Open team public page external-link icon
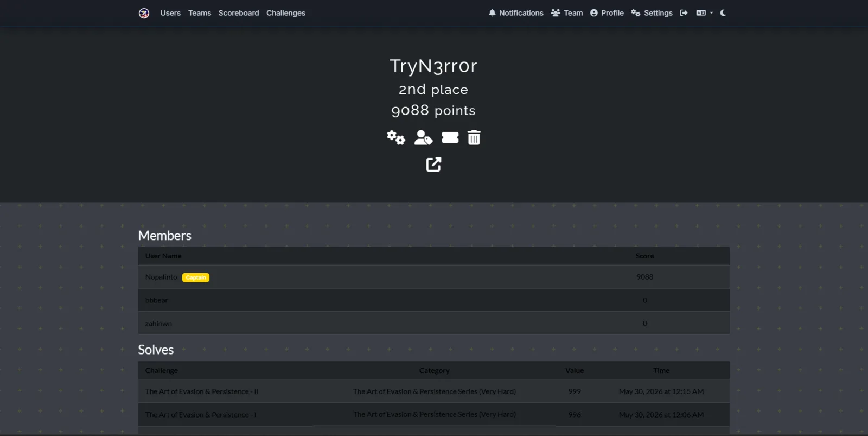The width and height of the screenshot is (868, 436). tap(433, 164)
